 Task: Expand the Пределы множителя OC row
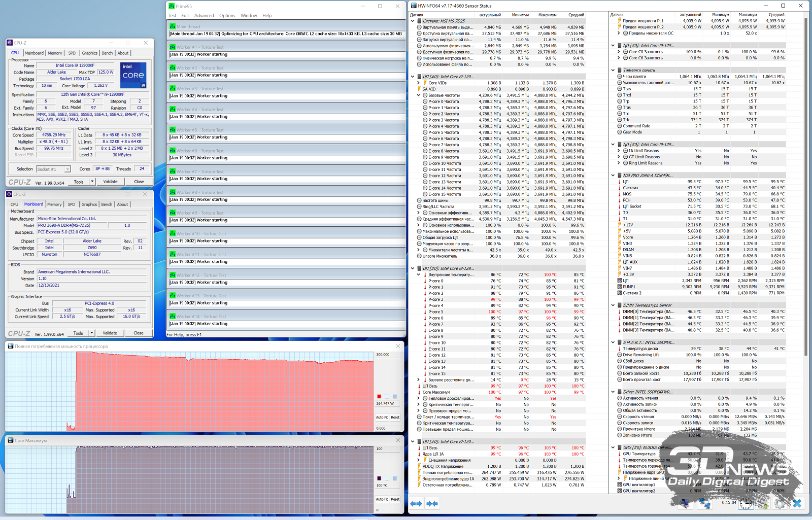point(619,33)
